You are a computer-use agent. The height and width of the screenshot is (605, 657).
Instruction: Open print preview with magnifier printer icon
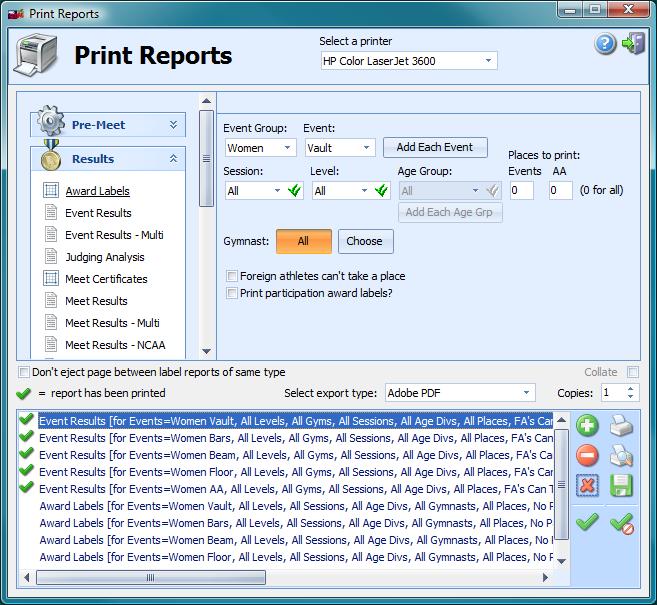pos(621,457)
